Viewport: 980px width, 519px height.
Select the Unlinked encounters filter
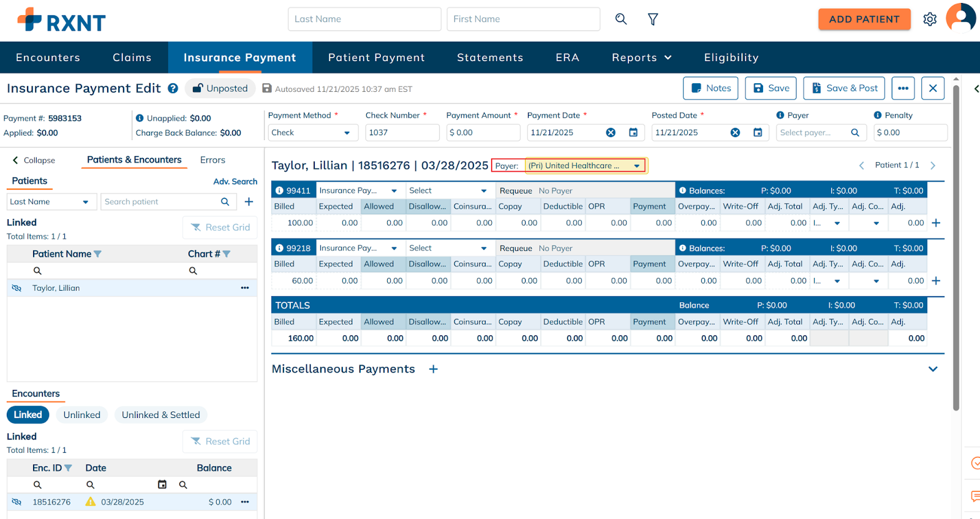(81, 414)
